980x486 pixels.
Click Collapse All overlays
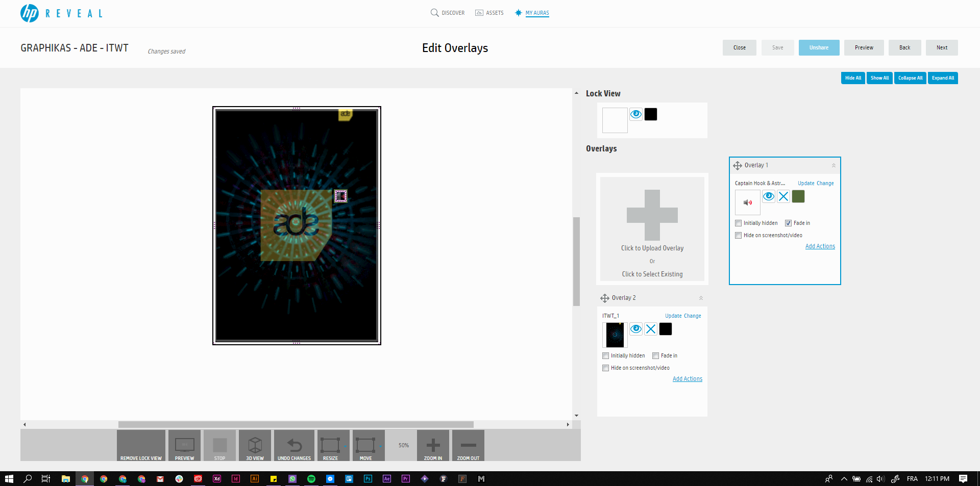pyautogui.click(x=910, y=78)
